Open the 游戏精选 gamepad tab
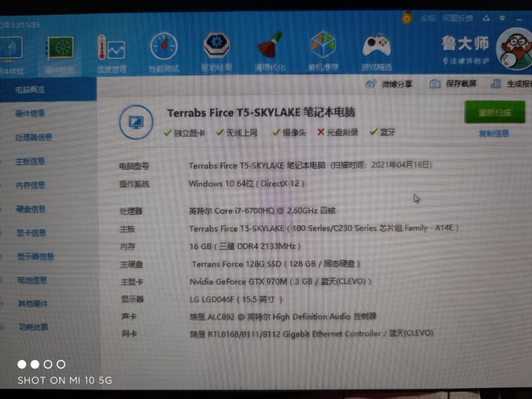The width and height of the screenshot is (532, 399). 376,52
